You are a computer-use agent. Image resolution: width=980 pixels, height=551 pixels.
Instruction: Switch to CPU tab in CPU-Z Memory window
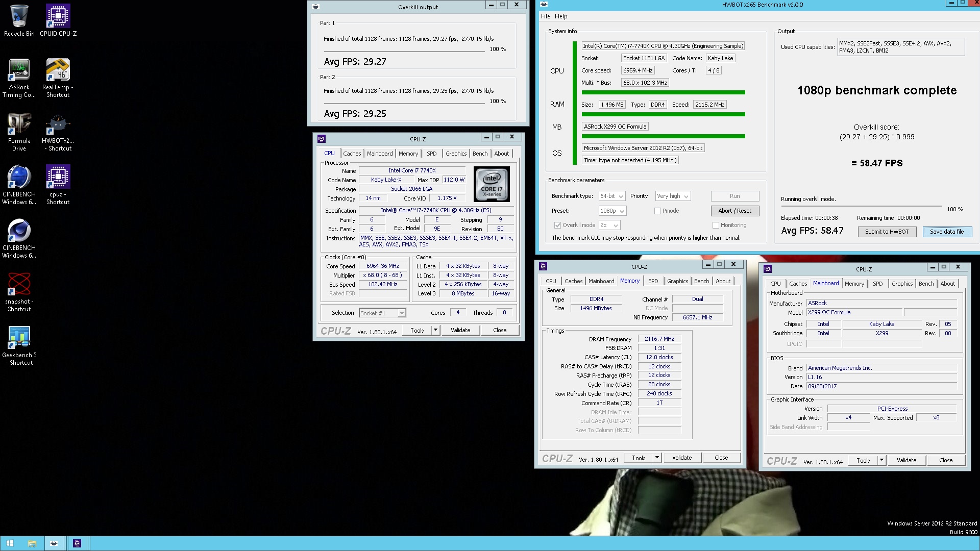pyautogui.click(x=551, y=281)
